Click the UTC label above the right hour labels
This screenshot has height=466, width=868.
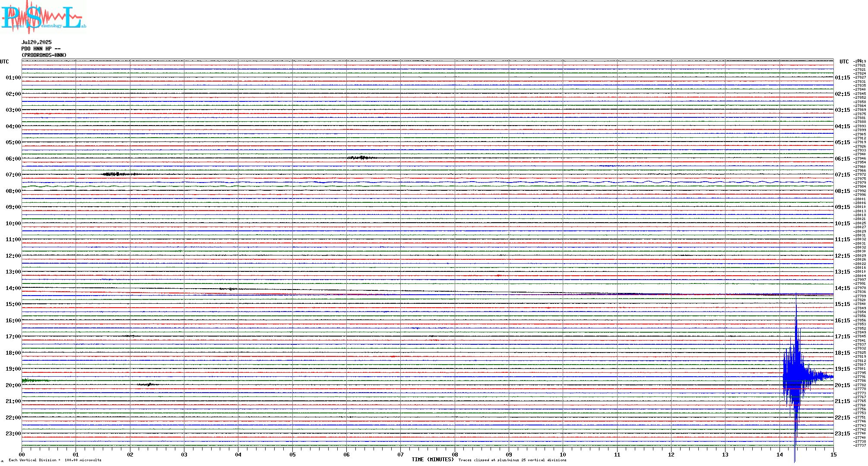point(844,62)
